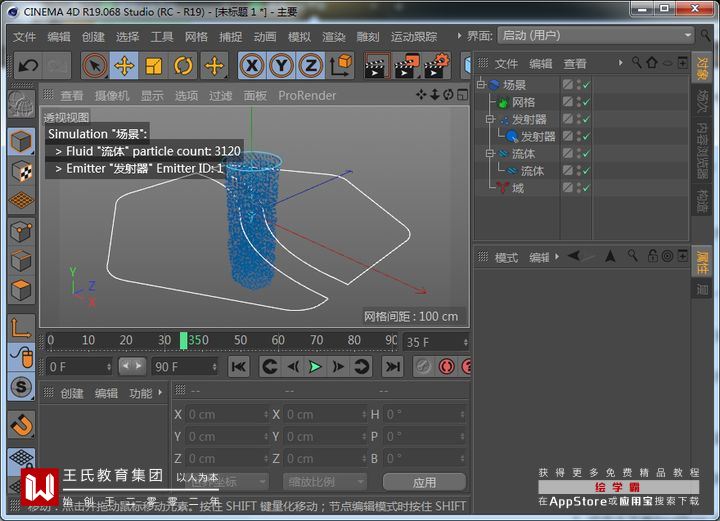Toggle visibility dots of 场景 object
Screen dimensions: 720x521
tap(579, 84)
